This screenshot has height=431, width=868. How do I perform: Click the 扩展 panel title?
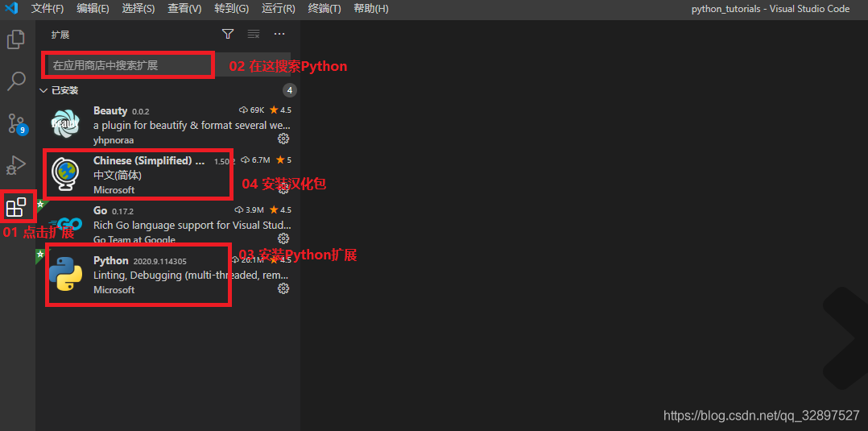60,35
